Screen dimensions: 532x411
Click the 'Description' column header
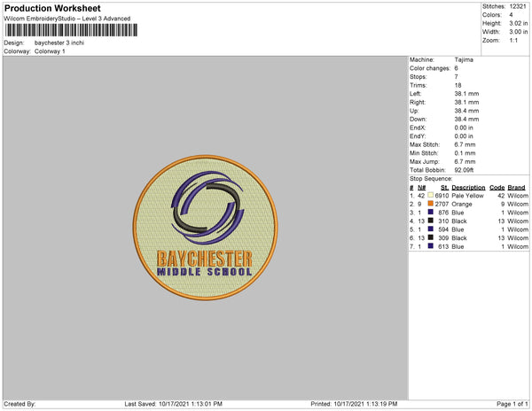coord(468,188)
